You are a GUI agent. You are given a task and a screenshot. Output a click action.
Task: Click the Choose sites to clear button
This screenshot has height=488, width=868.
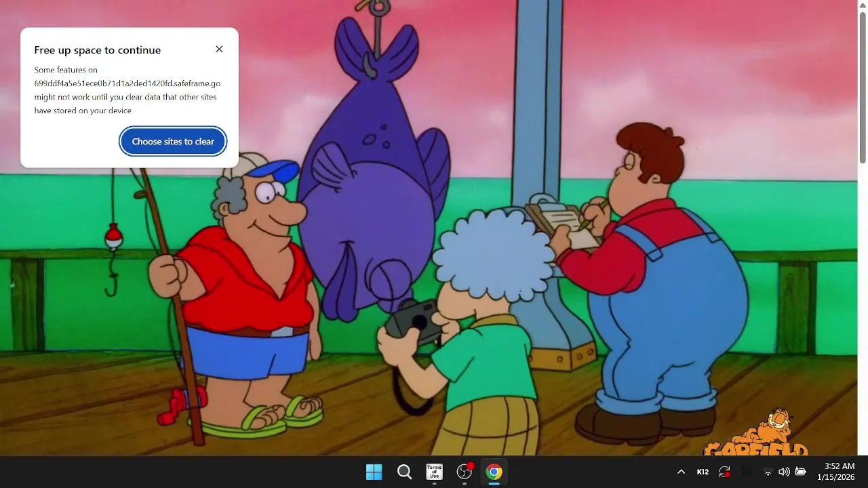(x=173, y=142)
